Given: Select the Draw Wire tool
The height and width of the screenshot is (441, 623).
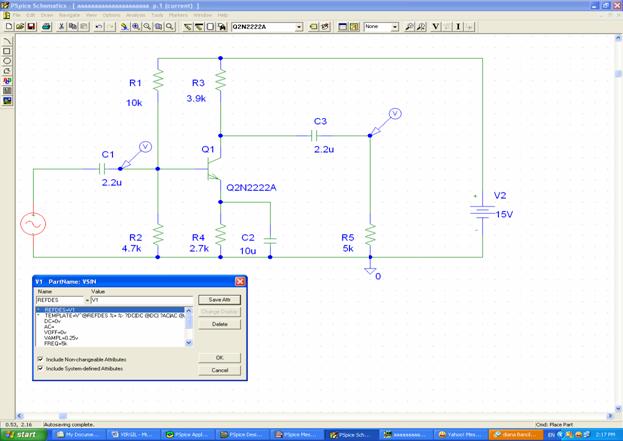Looking at the screenshot, I should click(187, 27).
